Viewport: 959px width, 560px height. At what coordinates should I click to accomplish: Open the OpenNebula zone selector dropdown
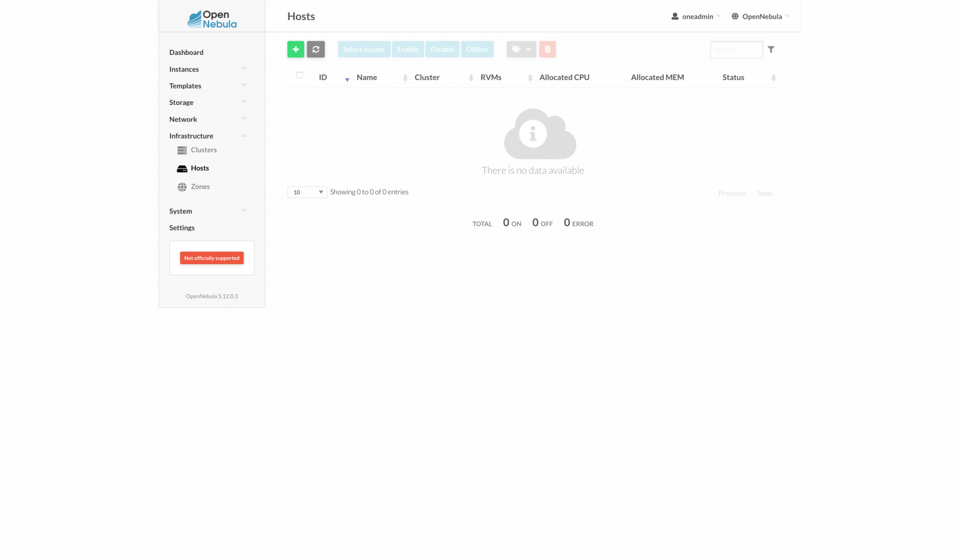[x=760, y=16]
